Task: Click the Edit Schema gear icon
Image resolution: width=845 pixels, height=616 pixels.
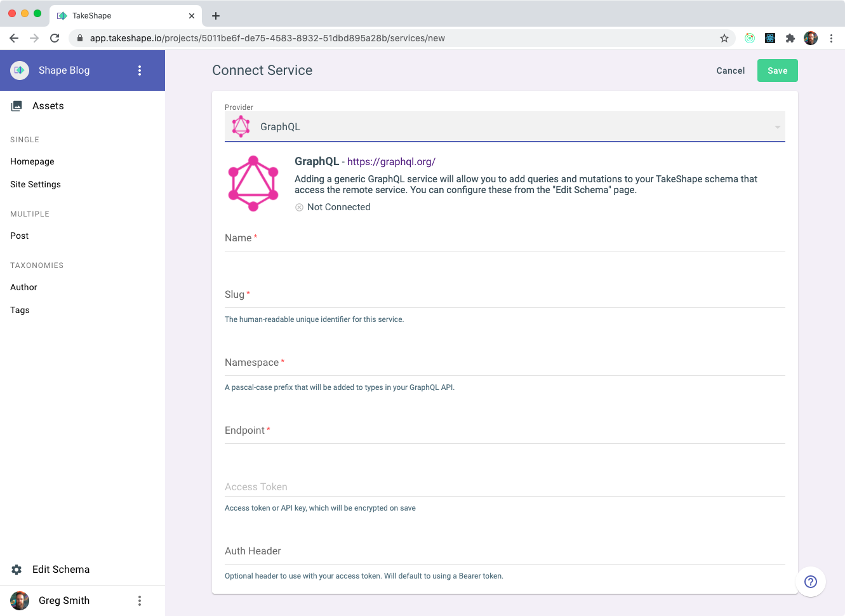Action: (x=17, y=570)
